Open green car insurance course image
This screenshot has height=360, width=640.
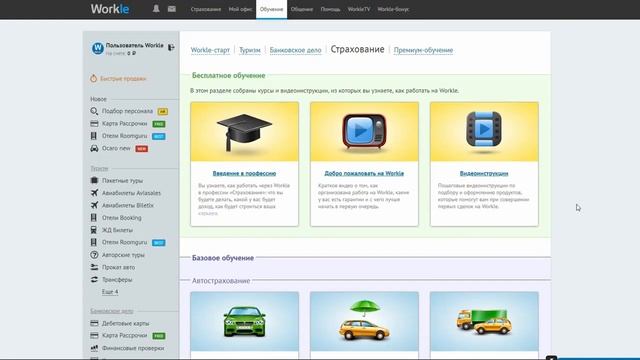[244, 321]
